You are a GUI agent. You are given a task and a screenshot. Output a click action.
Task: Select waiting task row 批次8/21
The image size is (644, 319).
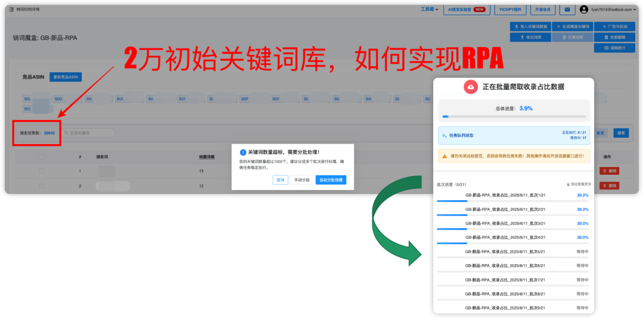513,296
